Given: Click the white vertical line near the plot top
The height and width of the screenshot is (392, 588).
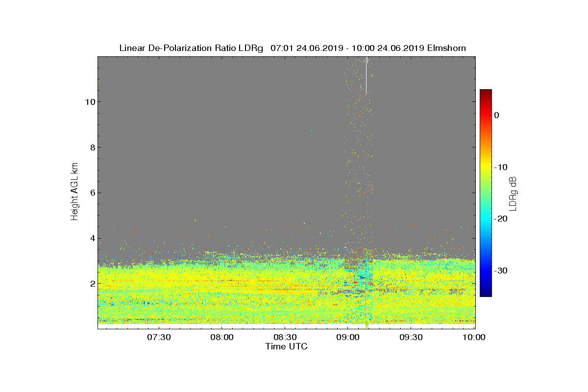Looking at the screenshot, I should tap(366, 75).
